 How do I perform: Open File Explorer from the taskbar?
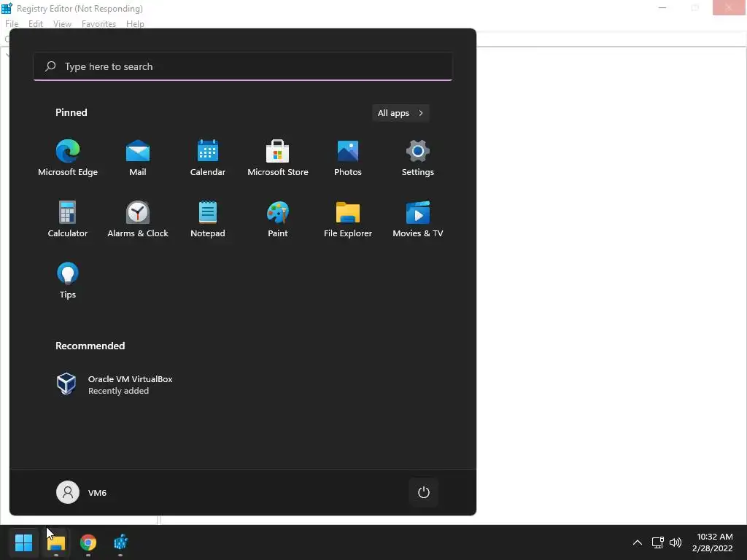[56, 542]
